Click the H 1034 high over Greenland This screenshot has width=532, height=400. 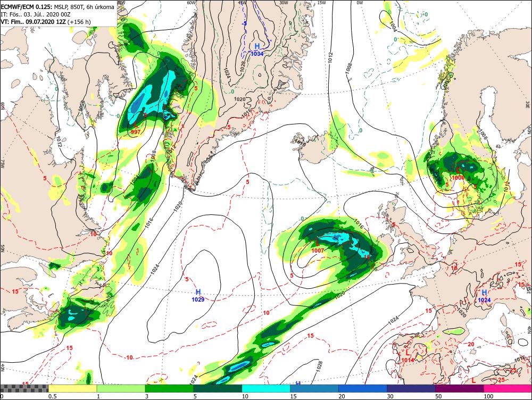coord(257,49)
